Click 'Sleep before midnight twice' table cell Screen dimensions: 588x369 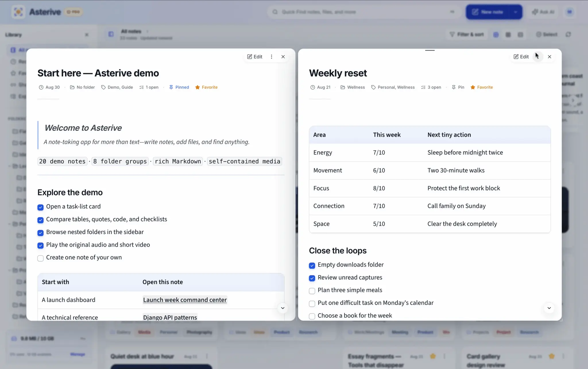[465, 152]
